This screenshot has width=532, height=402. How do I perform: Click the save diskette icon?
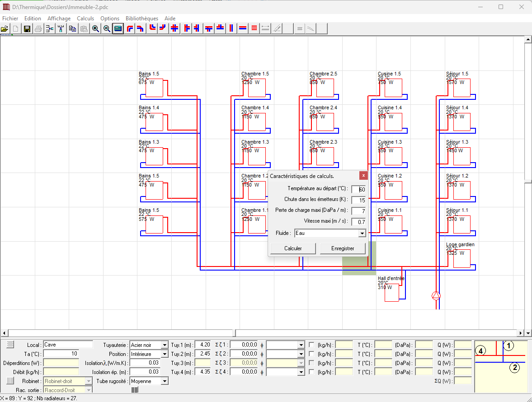click(x=27, y=29)
